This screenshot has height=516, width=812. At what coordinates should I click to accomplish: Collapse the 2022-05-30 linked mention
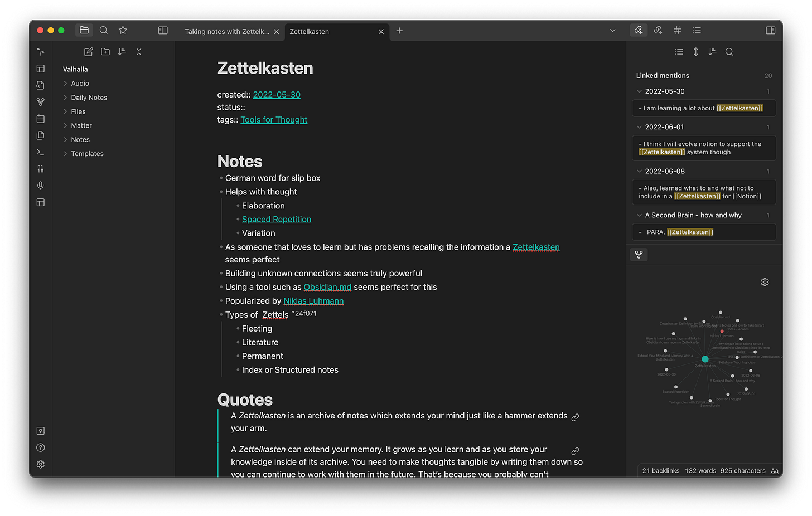639,91
